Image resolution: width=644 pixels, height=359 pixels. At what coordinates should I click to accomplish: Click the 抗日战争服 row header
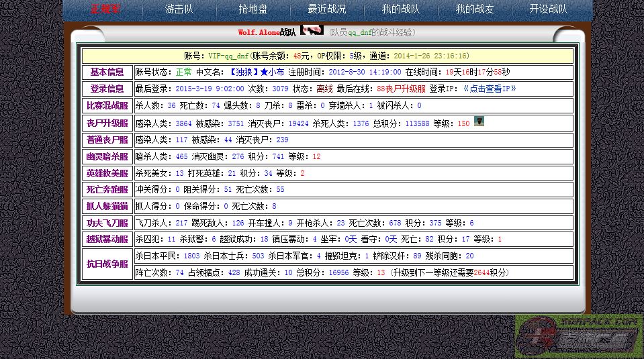point(107,264)
